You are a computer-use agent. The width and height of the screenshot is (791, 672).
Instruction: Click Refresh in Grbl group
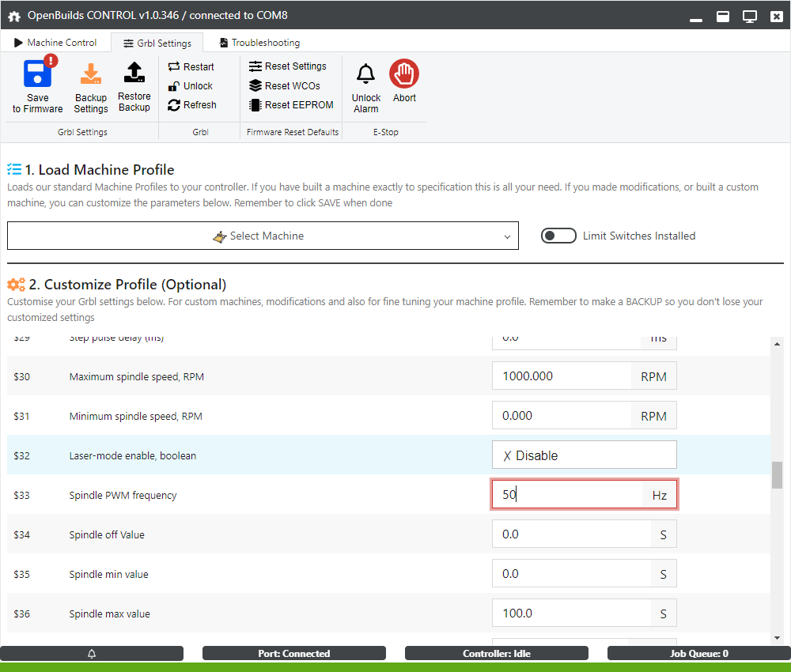(191, 105)
